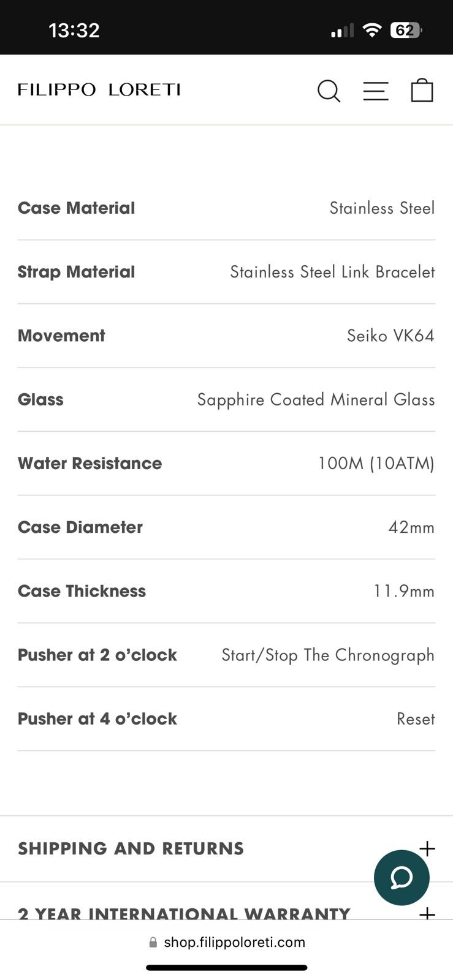Image resolution: width=453 pixels, height=980 pixels.
Task: Tap the Shipping and Returns heading
Action: pyautogui.click(x=131, y=848)
